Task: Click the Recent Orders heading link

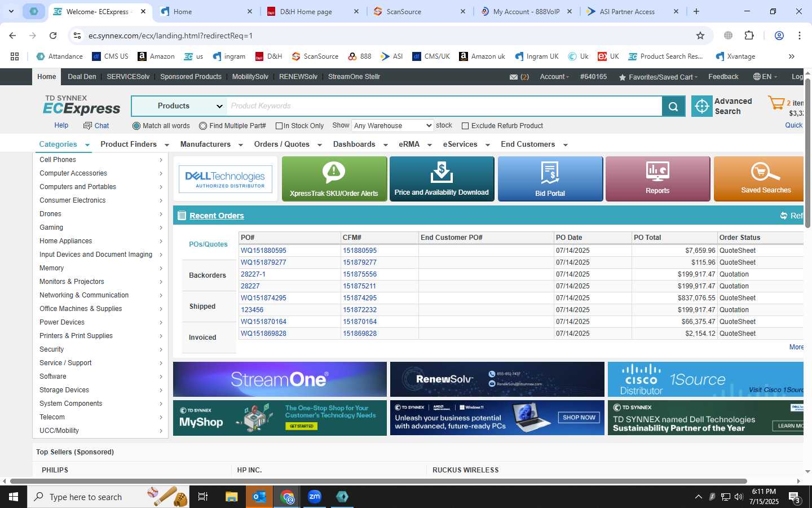Action: (x=217, y=216)
